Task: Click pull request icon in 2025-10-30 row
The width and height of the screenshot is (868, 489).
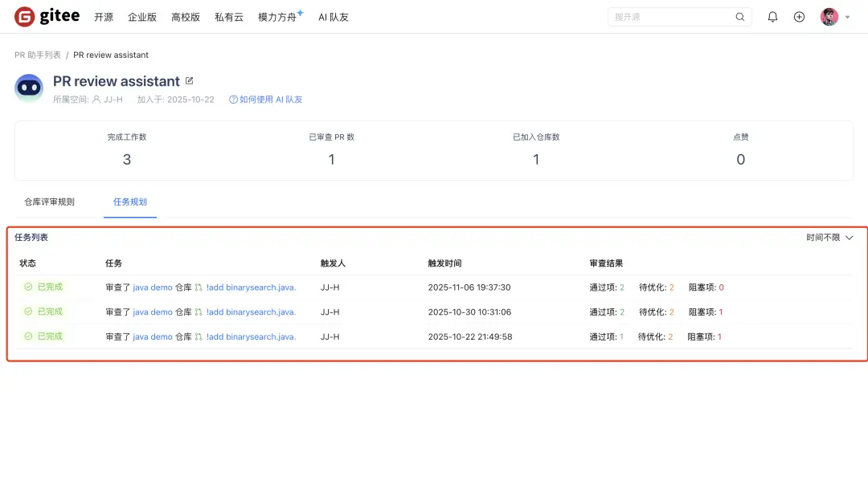Action: coord(199,312)
